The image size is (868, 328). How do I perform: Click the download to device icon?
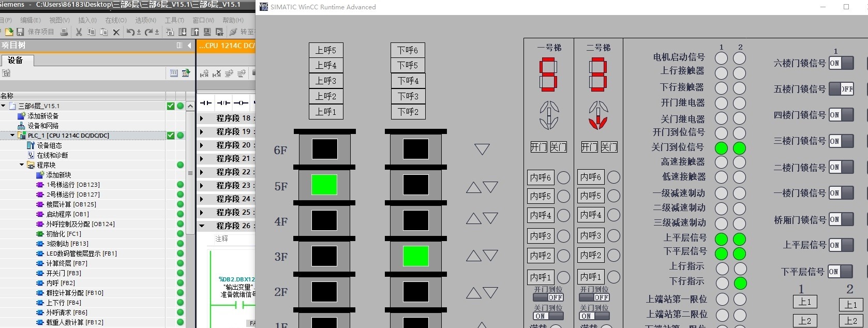coord(183,32)
